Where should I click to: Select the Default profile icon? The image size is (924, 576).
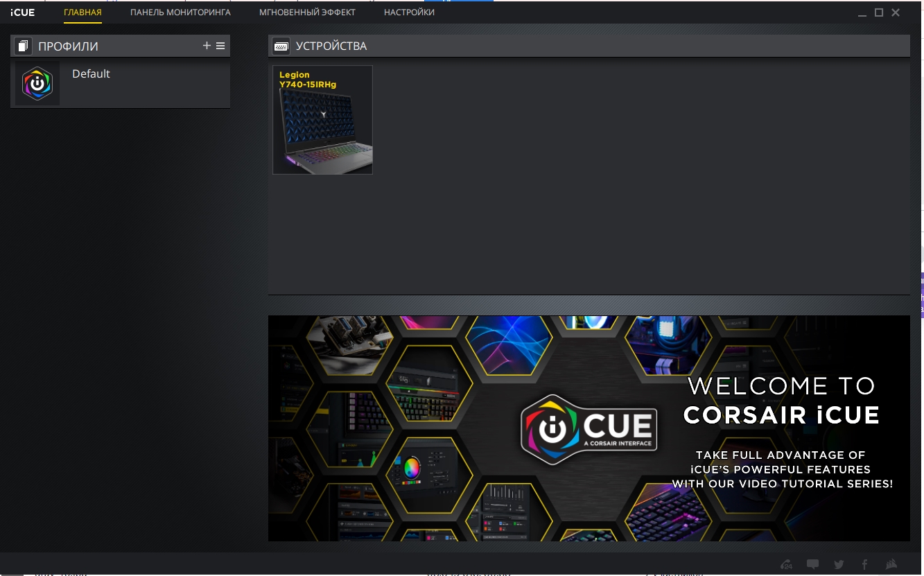click(x=37, y=84)
